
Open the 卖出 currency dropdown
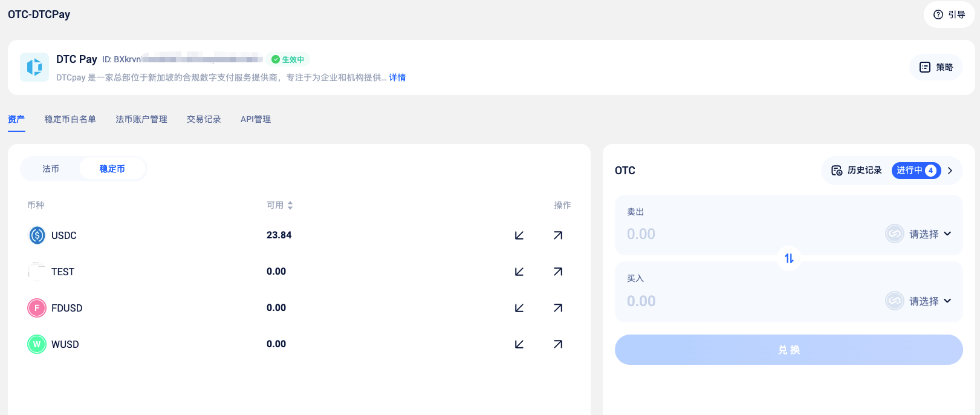(919, 234)
